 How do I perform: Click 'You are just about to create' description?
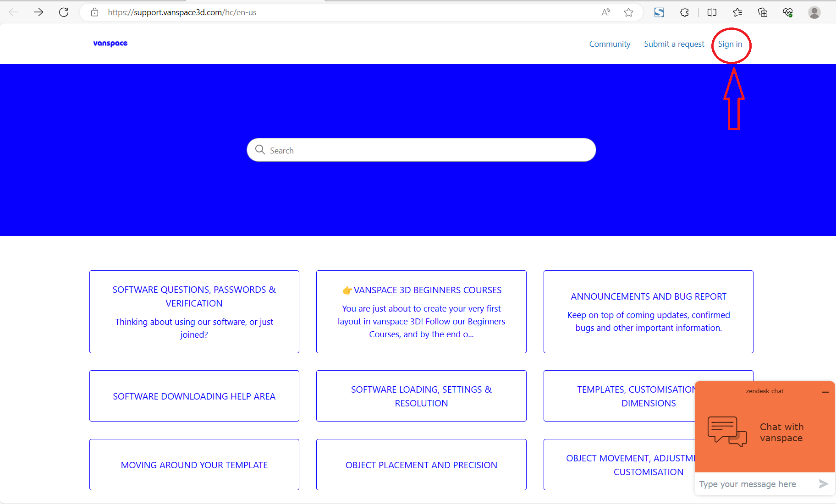(x=422, y=321)
